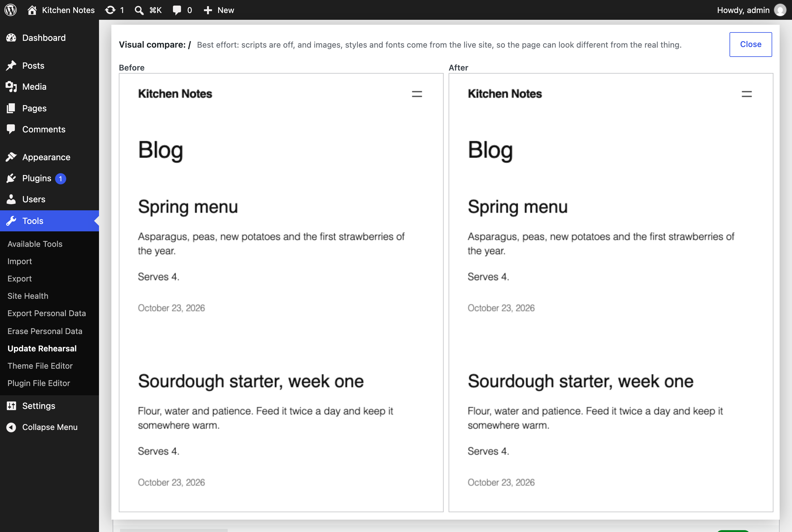Click Kitchen Notes site title in Before preview
The image size is (792, 532).
point(175,94)
